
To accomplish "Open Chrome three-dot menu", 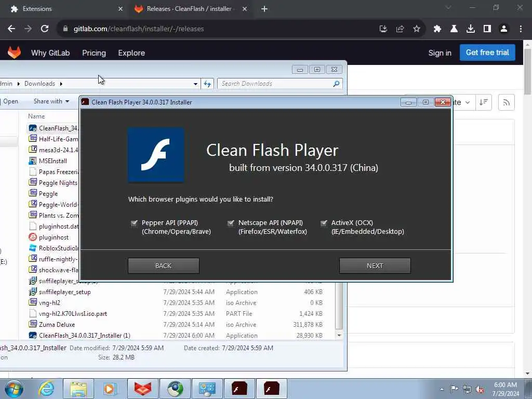I will [521, 29].
